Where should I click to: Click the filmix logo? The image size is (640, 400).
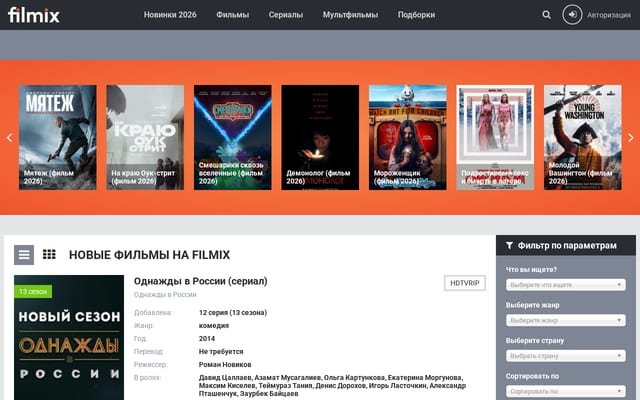pos(34,15)
